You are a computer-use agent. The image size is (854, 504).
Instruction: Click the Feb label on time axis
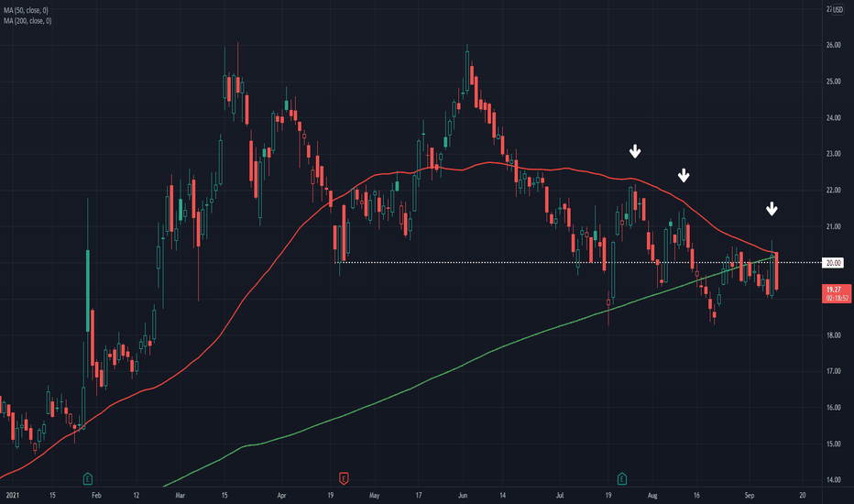point(96,495)
